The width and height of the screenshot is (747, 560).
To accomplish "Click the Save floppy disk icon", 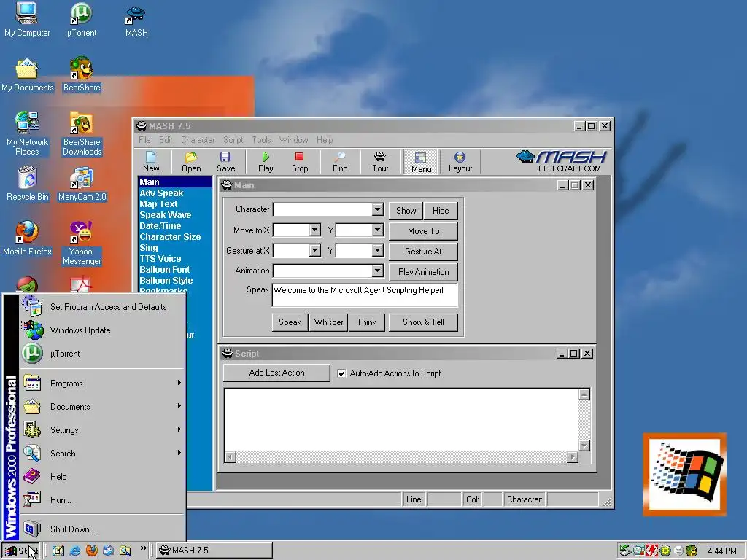I will [x=225, y=162].
